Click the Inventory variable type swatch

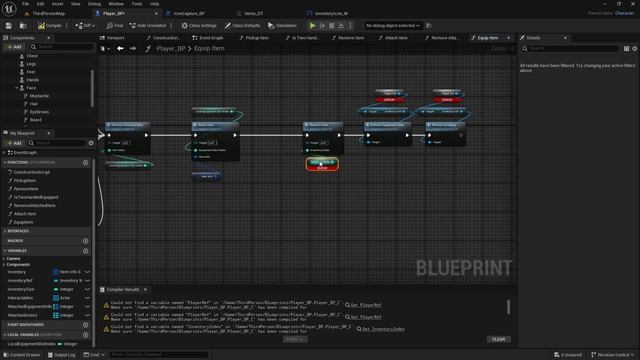tap(56, 272)
